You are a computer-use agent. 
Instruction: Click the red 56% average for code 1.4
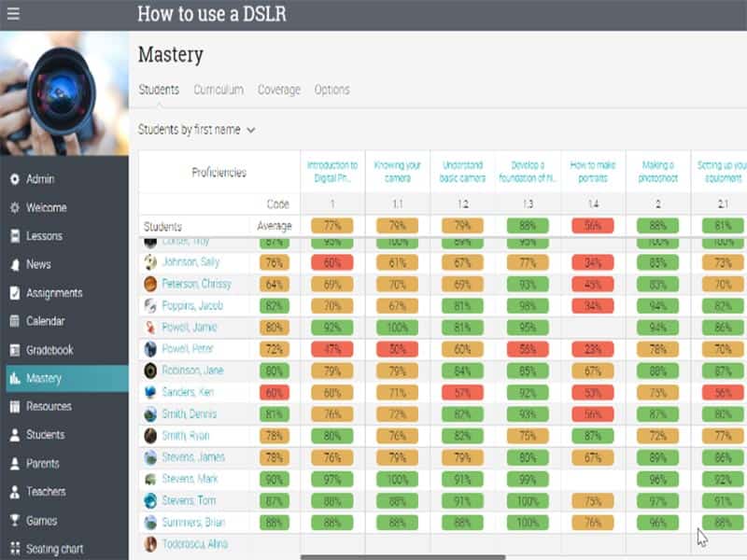(x=593, y=226)
